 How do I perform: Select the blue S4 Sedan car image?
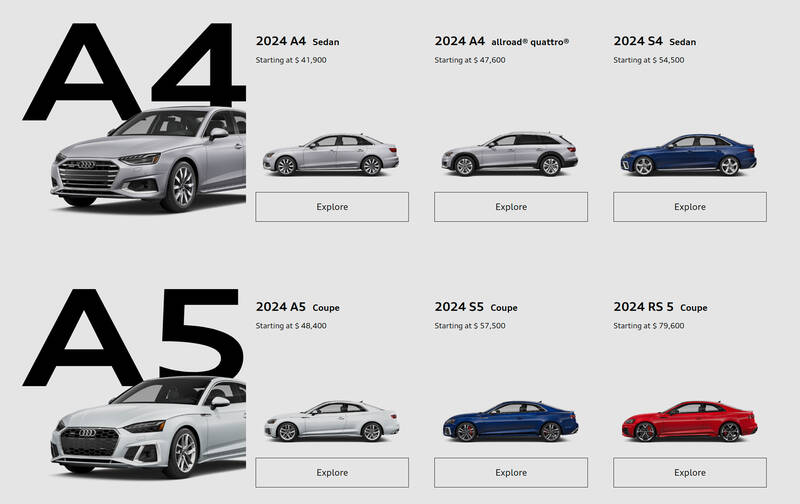coord(688,155)
